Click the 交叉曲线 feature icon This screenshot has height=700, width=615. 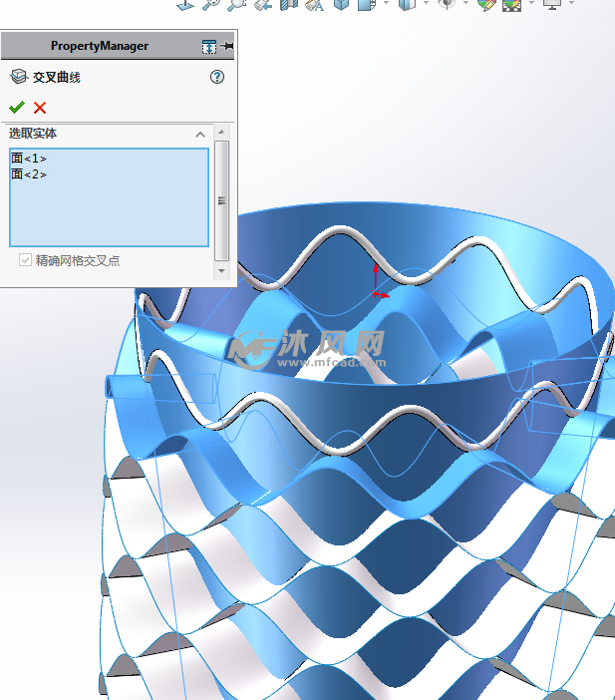point(19,77)
